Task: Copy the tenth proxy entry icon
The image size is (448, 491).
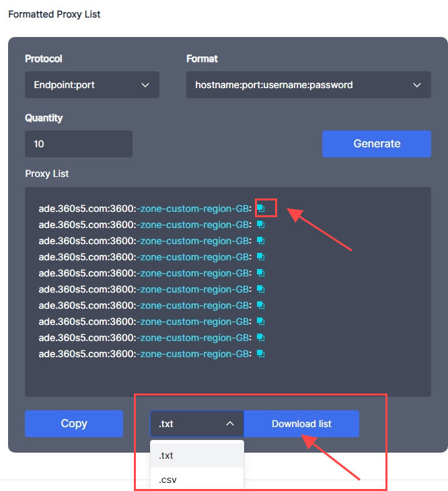Action: point(261,354)
